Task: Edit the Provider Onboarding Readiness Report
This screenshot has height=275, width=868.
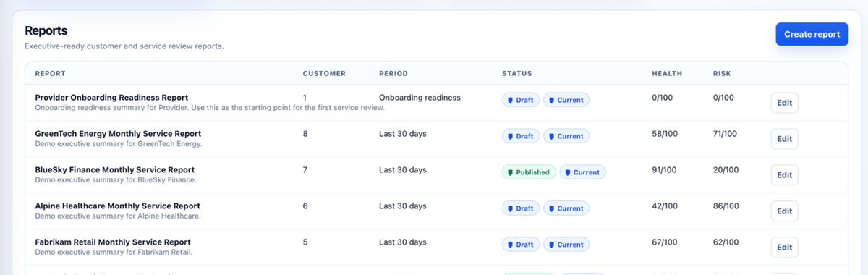Action: (x=784, y=103)
